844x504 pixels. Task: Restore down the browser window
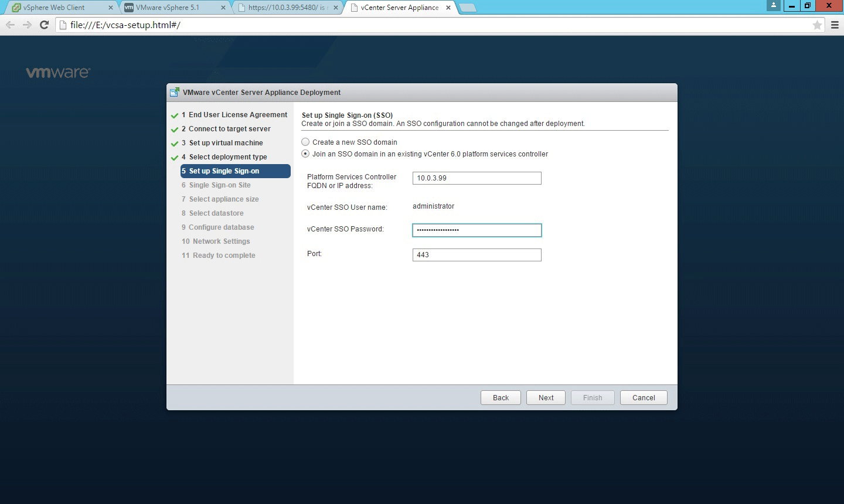point(808,5)
